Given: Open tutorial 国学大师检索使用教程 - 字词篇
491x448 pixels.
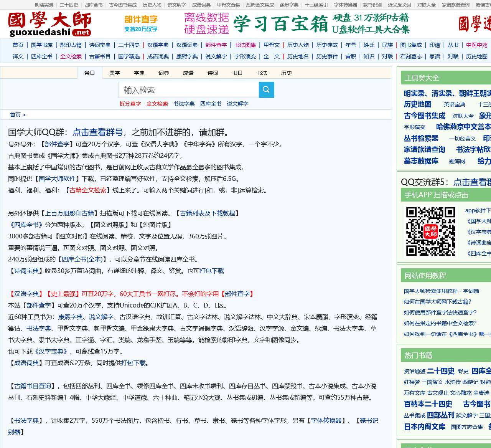Looking at the screenshot, I should point(442,291).
